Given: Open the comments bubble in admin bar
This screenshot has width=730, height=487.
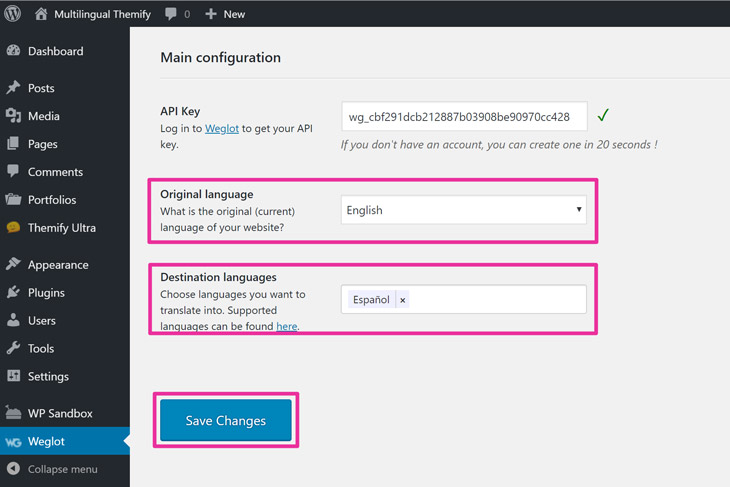Looking at the screenshot, I should coord(171,14).
